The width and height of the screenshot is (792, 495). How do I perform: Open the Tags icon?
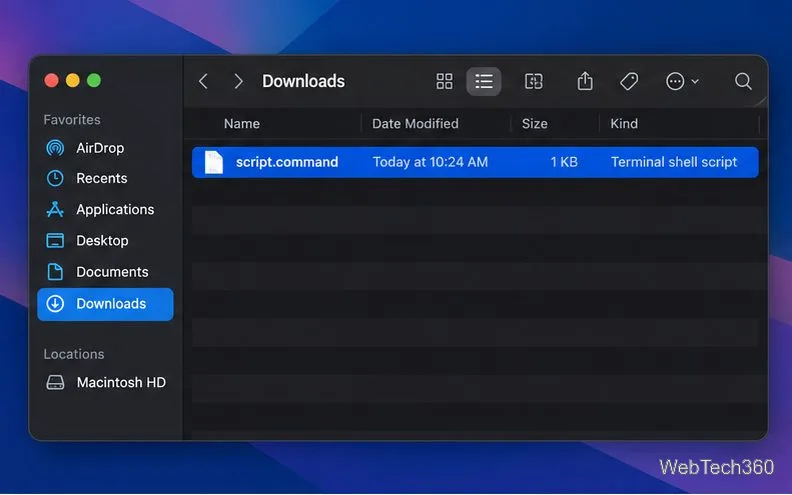click(629, 81)
